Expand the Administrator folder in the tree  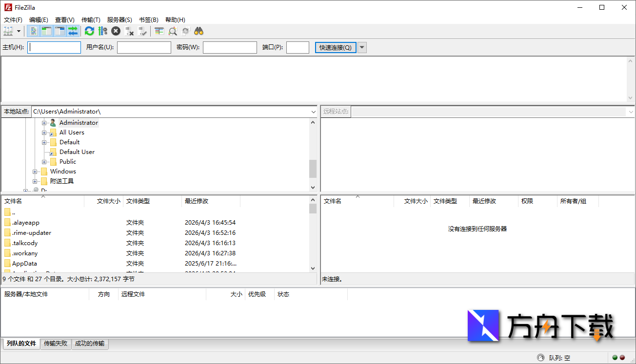pyautogui.click(x=44, y=122)
